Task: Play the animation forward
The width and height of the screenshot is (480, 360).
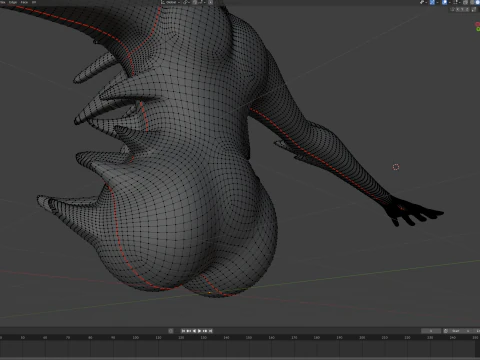Action: [199, 331]
